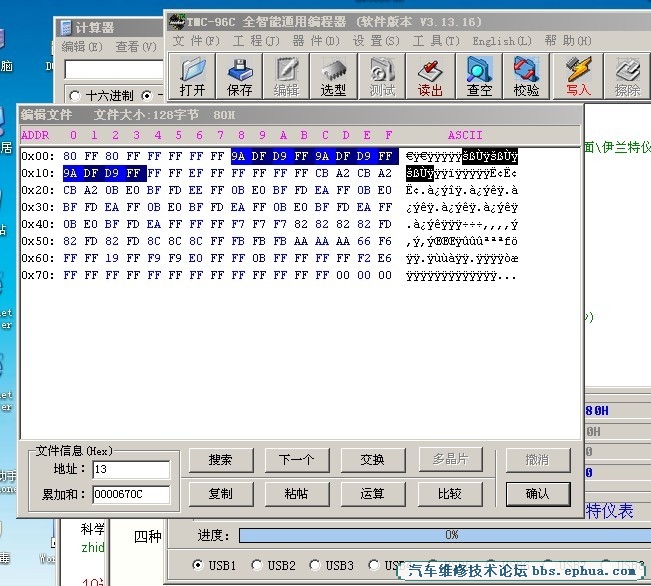Click the 0x50 address row label
This screenshot has height=586, width=651.
38,241
